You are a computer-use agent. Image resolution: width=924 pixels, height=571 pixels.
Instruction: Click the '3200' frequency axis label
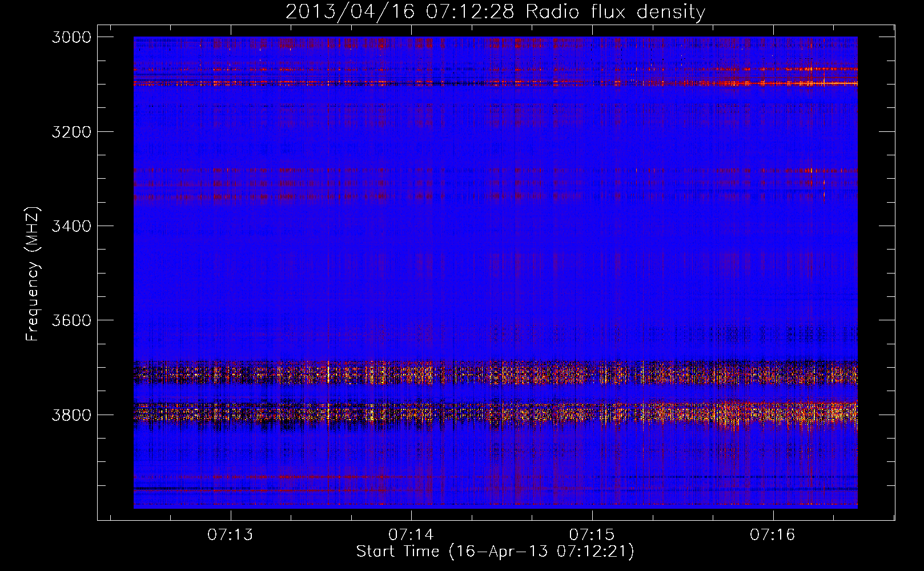coord(71,132)
